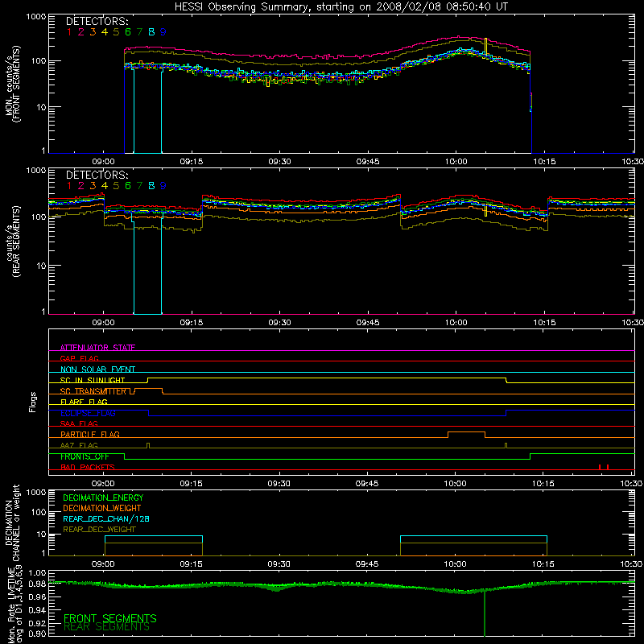
Task: Select detector 1 legend number in rear segments plot
Action: tap(69, 186)
